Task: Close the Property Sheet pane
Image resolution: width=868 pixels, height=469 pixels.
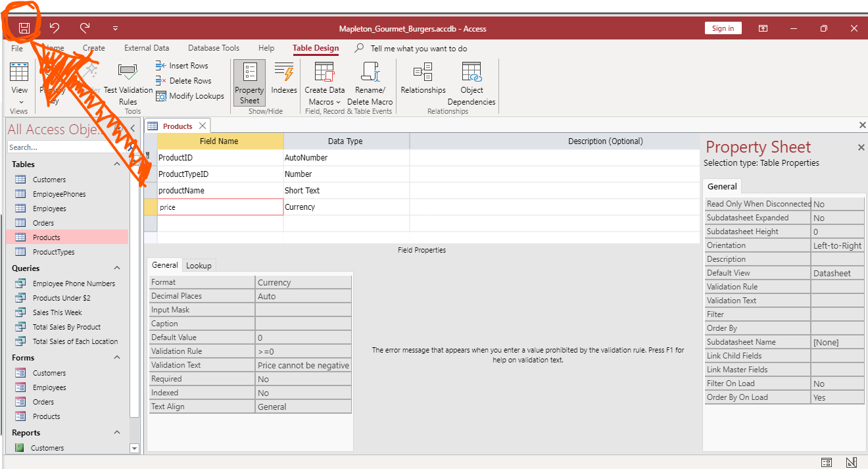Action: [861, 147]
